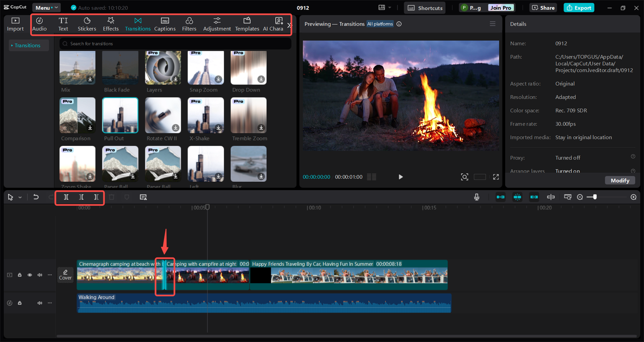This screenshot has width=644, height=342.
Task: Click the microphone record voiceover icon
Action: pyautogui.click(x=476, y=197)
